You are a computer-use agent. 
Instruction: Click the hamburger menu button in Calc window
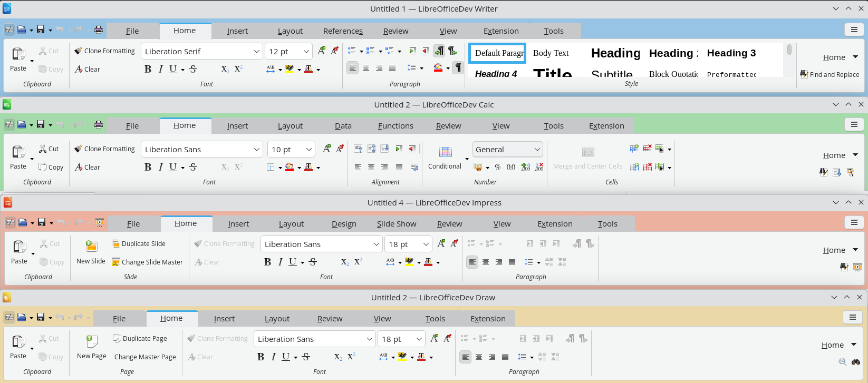854,124
